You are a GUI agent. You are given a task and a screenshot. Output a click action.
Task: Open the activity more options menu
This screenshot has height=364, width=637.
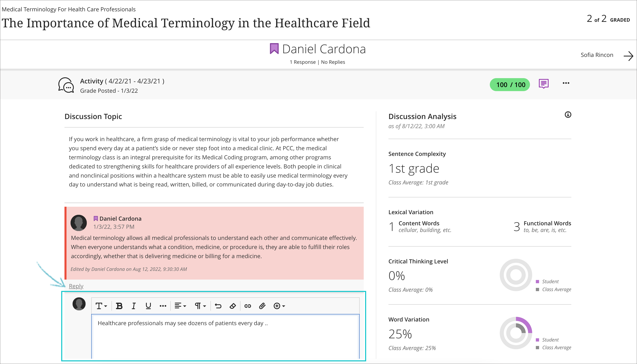point(566,83)
